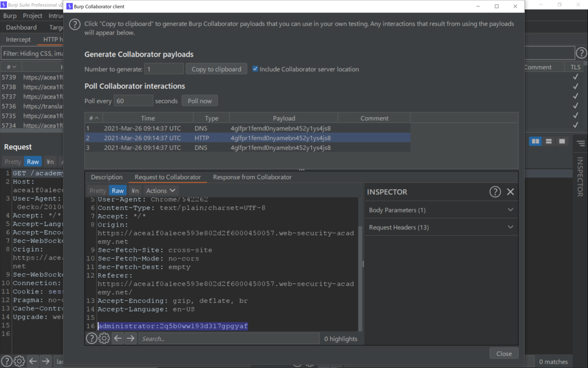
Task: Open help beside the Collaborator search bar
Action: [x=91, y=338]
